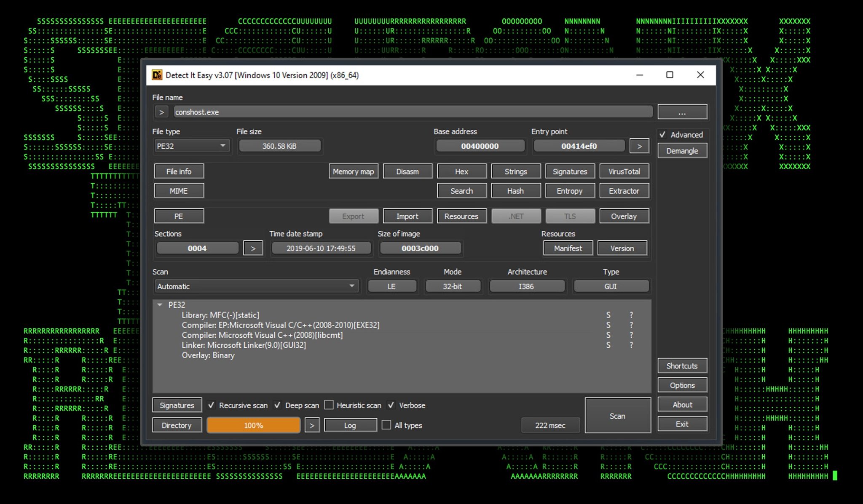Open the Entropy view
This screenshot has width=863, height=504.
coord(569,191)
